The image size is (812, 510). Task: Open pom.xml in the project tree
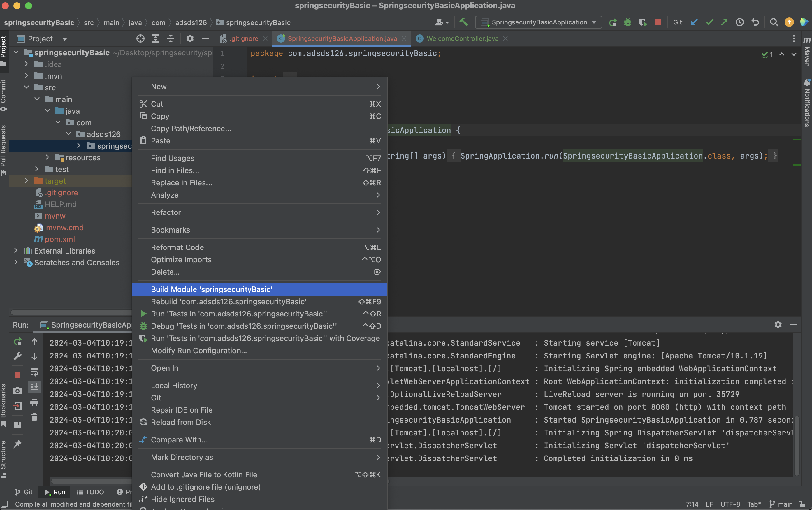click(x=60, y=239)
